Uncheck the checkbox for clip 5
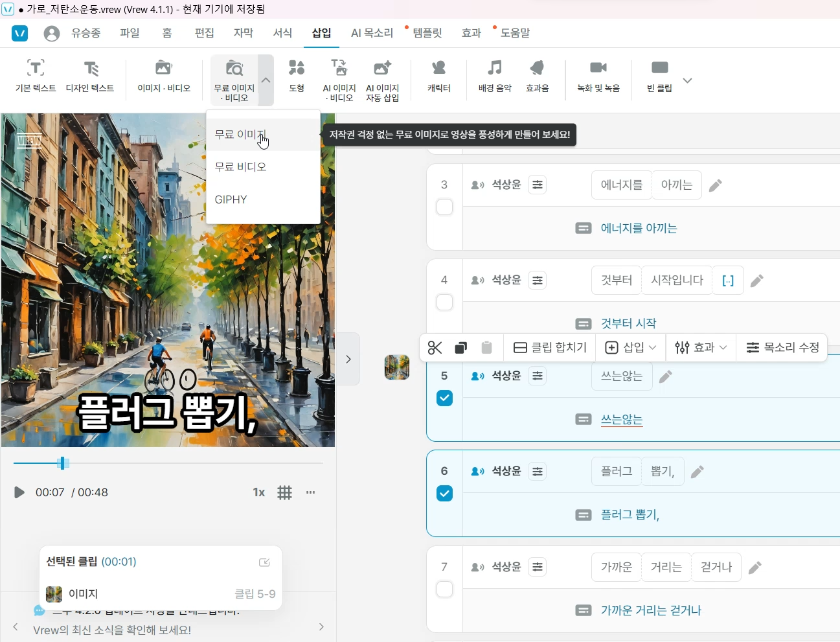 (x=444, y=398)
